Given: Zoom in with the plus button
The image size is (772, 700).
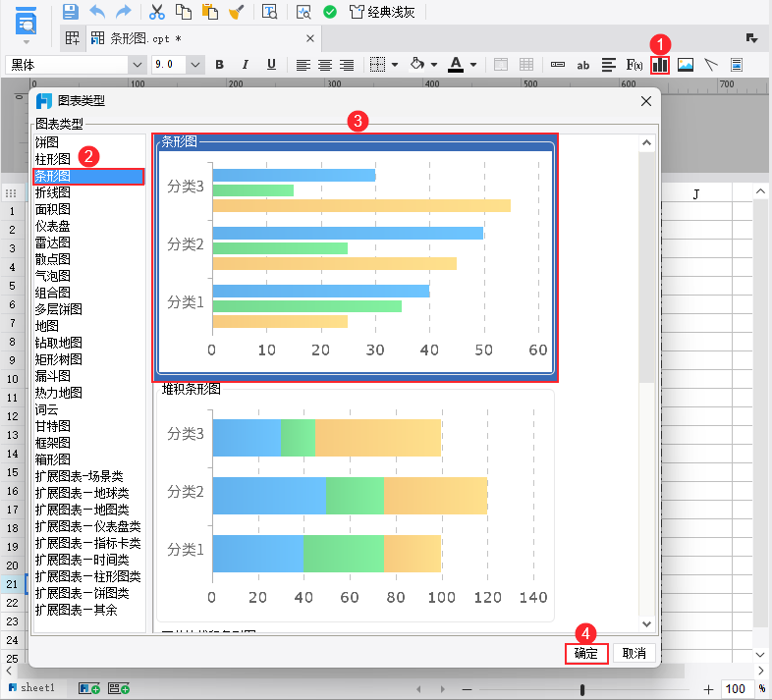Looking at the screenshot, I should 708,689.
